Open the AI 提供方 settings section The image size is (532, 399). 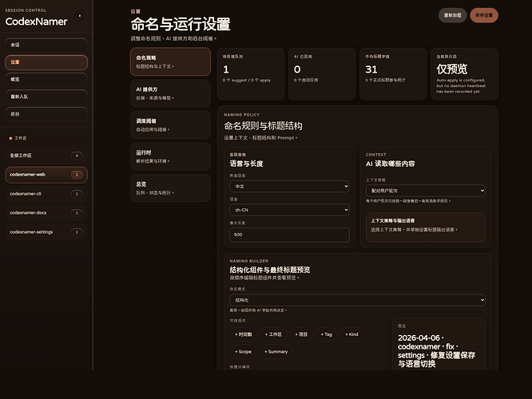pos(170,93)
